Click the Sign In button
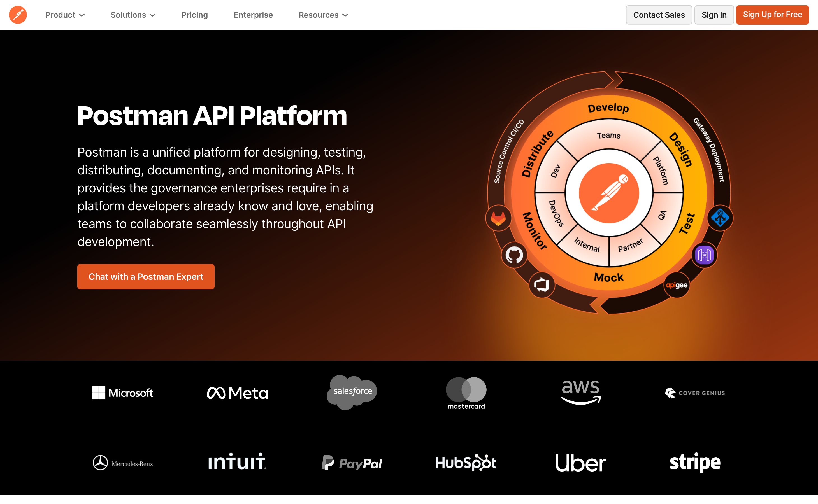Screen dimensions: 818x504 click(714, 15)
